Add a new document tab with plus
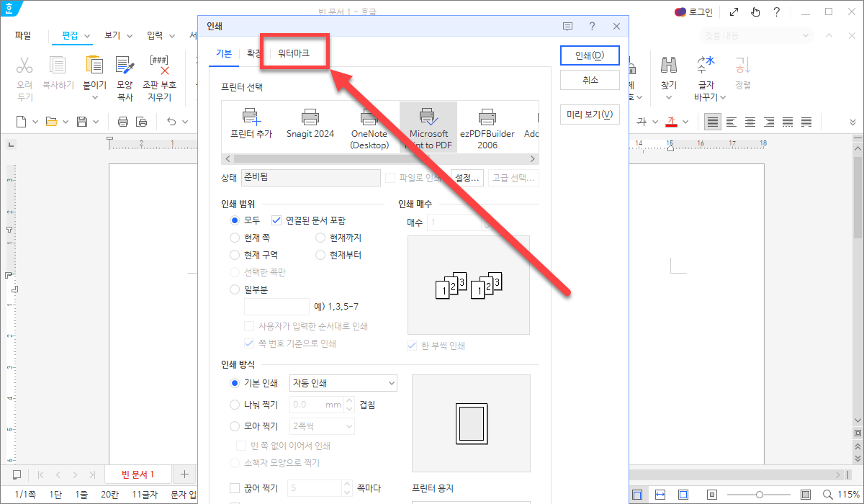The height and width of the screenshot is (504, 864). (185, 474)
